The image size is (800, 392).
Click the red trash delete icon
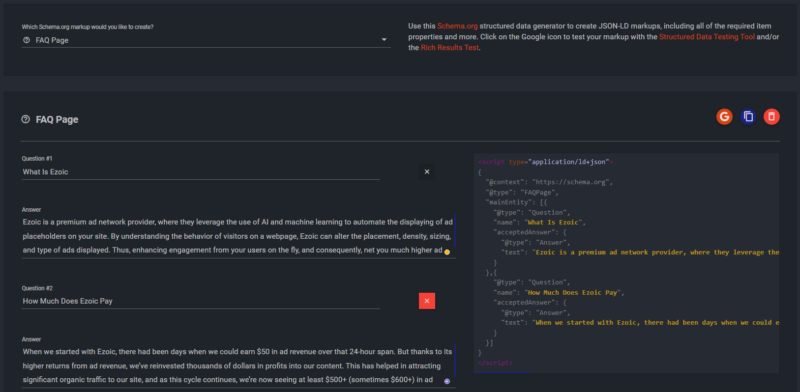(771, 117)
